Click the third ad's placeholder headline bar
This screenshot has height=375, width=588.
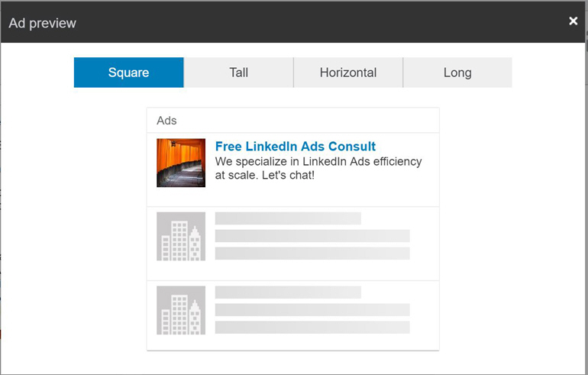point(288,292)
